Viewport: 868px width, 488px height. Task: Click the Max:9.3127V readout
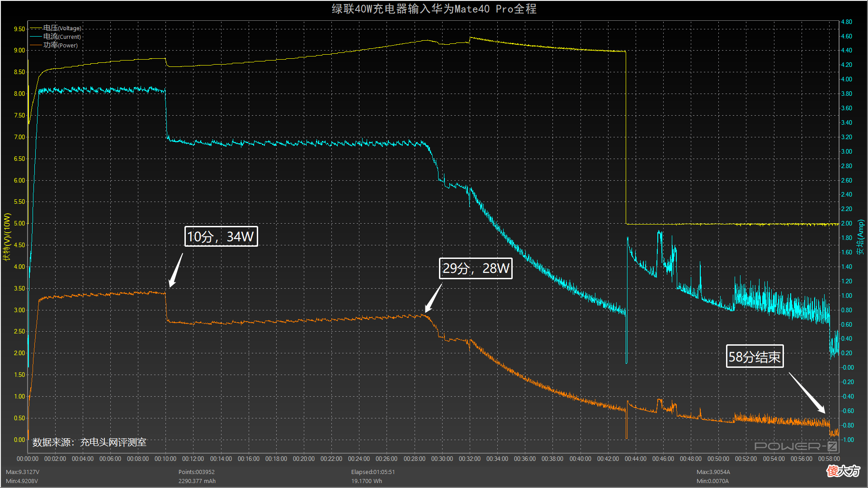click(x=23, y=472)
